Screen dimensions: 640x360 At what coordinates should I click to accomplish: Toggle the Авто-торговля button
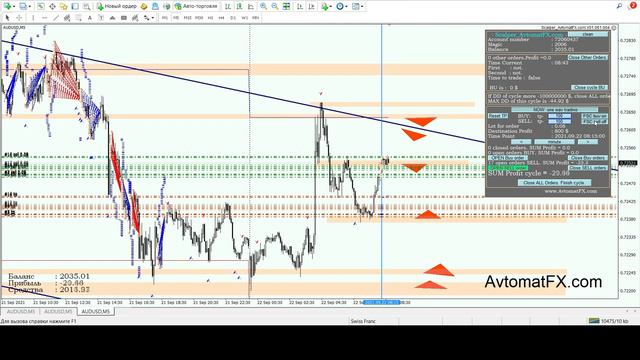coord(197,6)
